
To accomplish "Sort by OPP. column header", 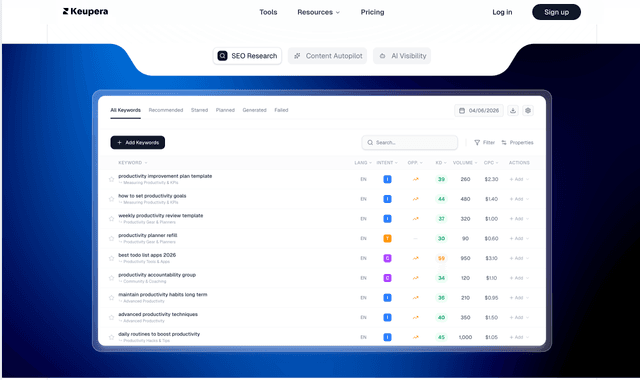I will click(x=415, y=163).
